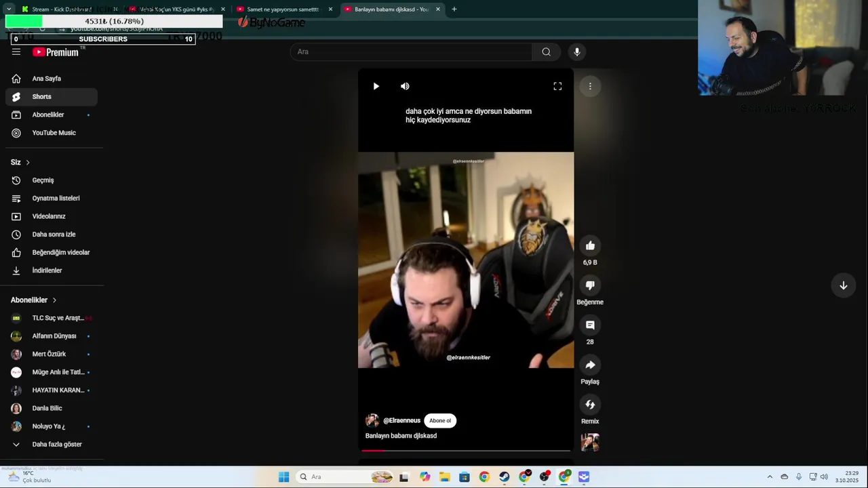
Task: Open the three-dot more options menu
Action: (x=590, y=86)
